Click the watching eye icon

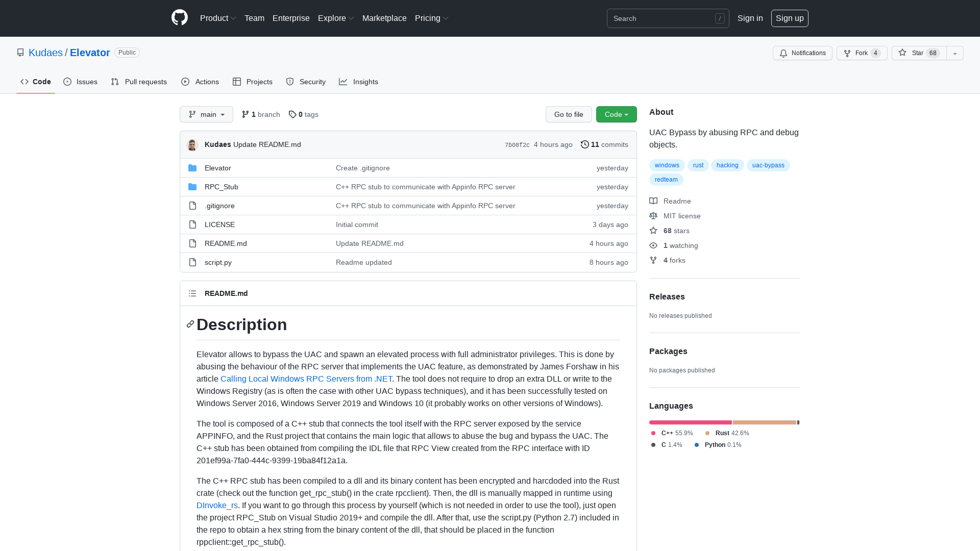tap(653, 245)
